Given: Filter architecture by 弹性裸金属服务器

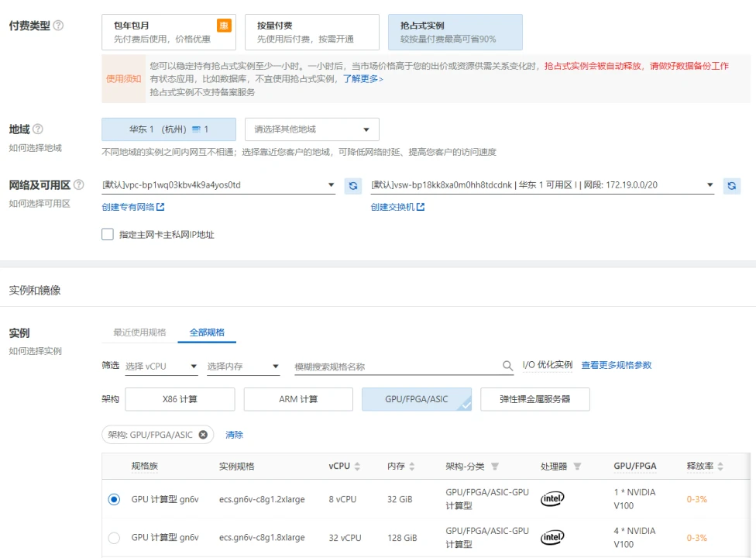Looking at the screenshot, I should [535, 399].
